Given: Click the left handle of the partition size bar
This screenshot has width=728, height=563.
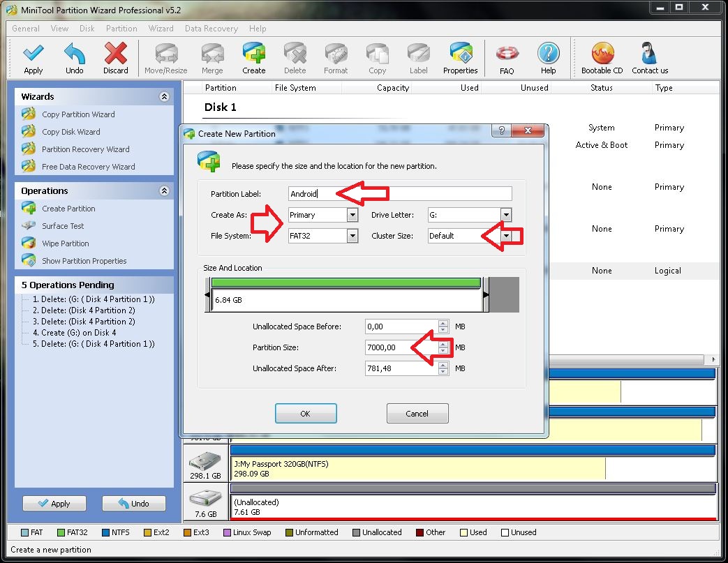Looking at the screenshot, I should click(x=207, y=294).
